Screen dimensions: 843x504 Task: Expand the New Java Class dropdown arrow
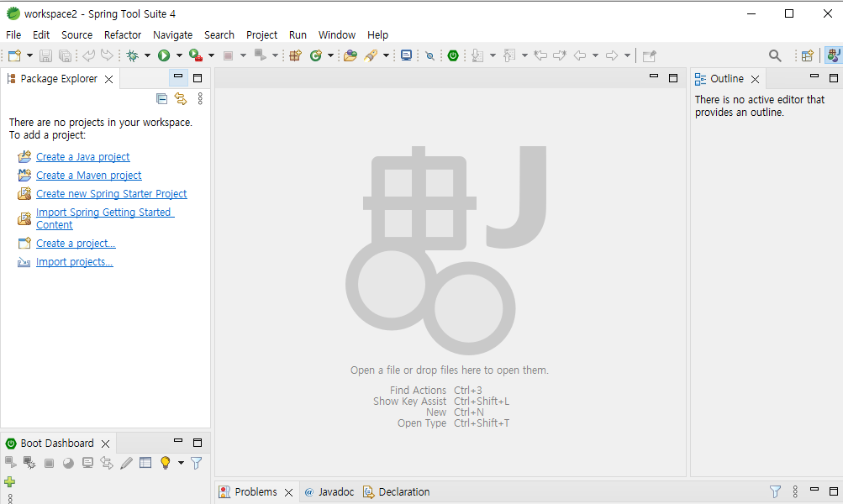click(330, 55)
